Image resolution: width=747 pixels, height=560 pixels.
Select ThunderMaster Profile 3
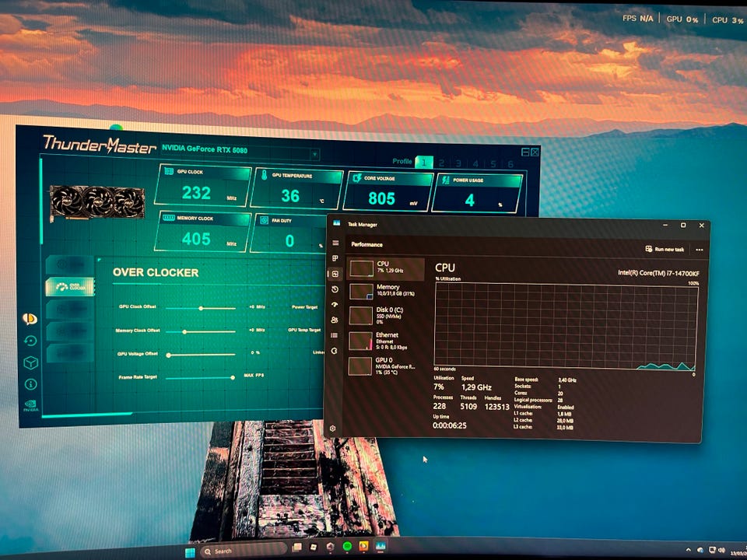click(x=458, y=163)
